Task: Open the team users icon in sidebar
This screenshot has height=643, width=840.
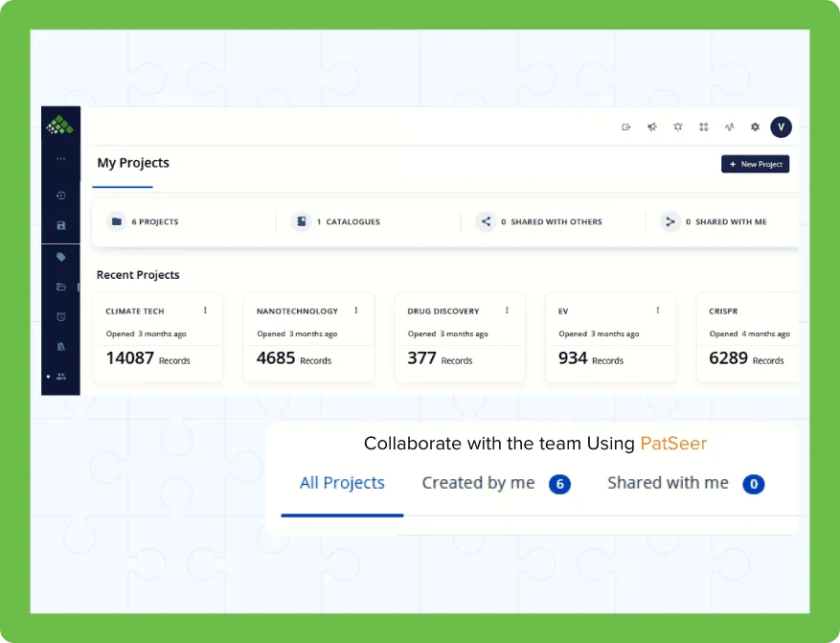Action: tap(61, 377)
